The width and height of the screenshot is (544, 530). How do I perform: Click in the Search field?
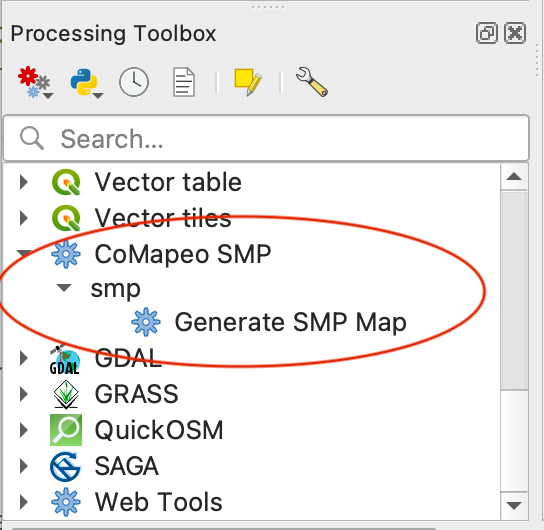266,138
